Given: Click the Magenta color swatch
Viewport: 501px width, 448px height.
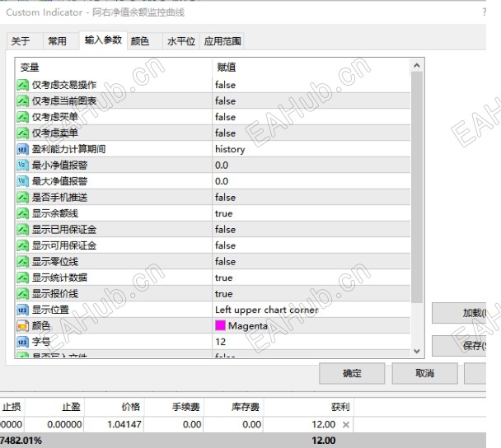Looking at the screenshot, I should click(x=221, y=325).
